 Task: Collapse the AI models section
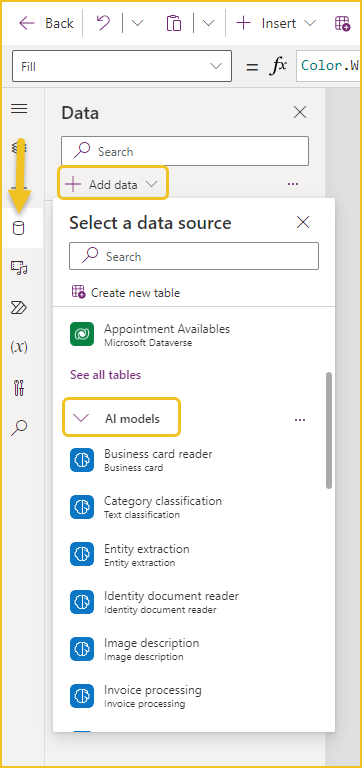121,419
